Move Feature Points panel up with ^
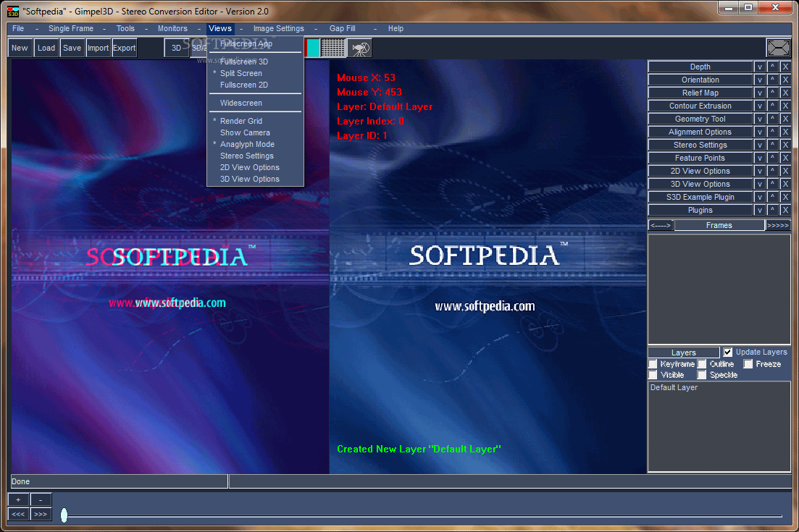This screenshot has height=532, width=799. pyautogui.click(x=772, y=158)
